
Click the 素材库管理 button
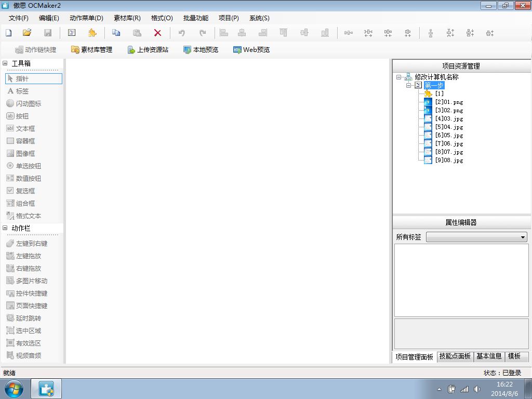(x=91, y=50)
